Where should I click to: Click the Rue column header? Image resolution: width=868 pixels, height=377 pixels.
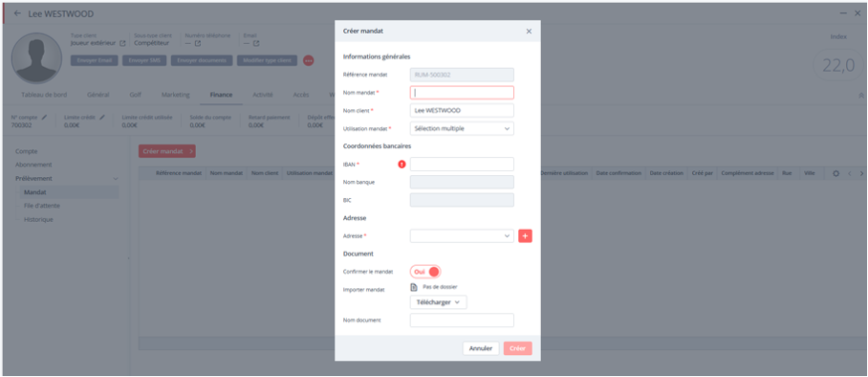pos(787,173)
